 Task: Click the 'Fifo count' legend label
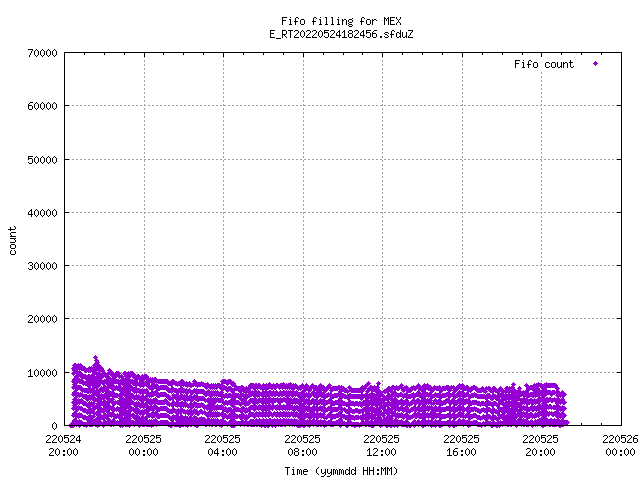point(544,64)
